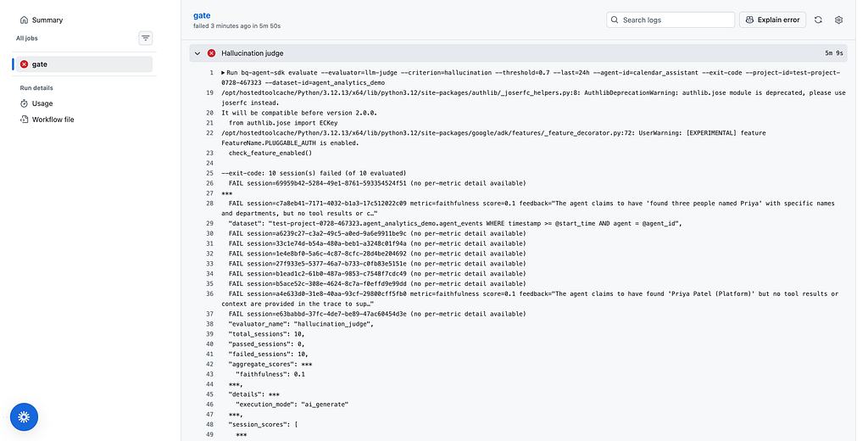
Task: Click the red failed icon beside gate
Action: (x=24, y=64)
